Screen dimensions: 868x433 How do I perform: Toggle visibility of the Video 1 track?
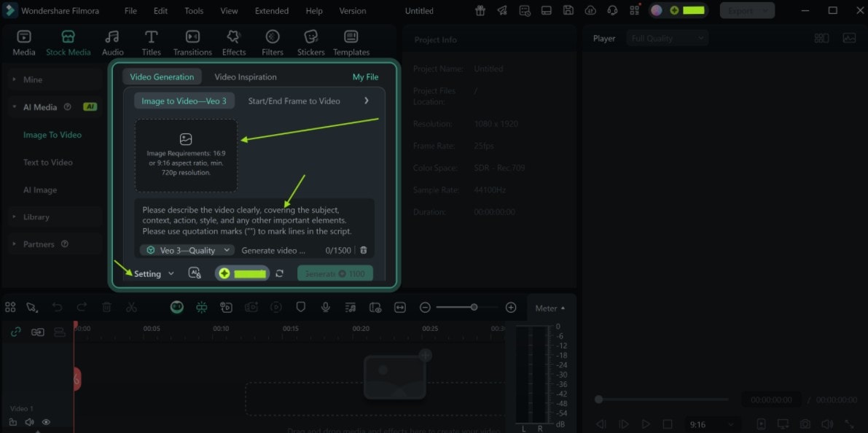(46, 422)
